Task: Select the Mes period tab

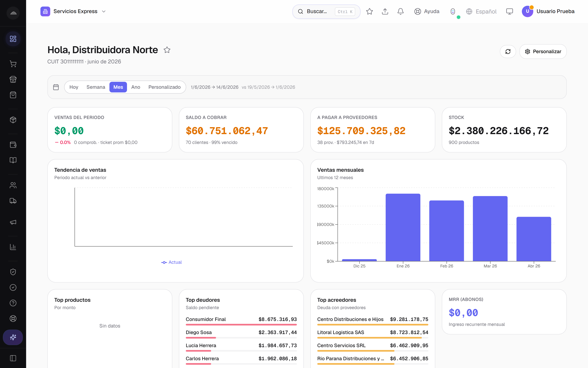Action: point(118,87)
